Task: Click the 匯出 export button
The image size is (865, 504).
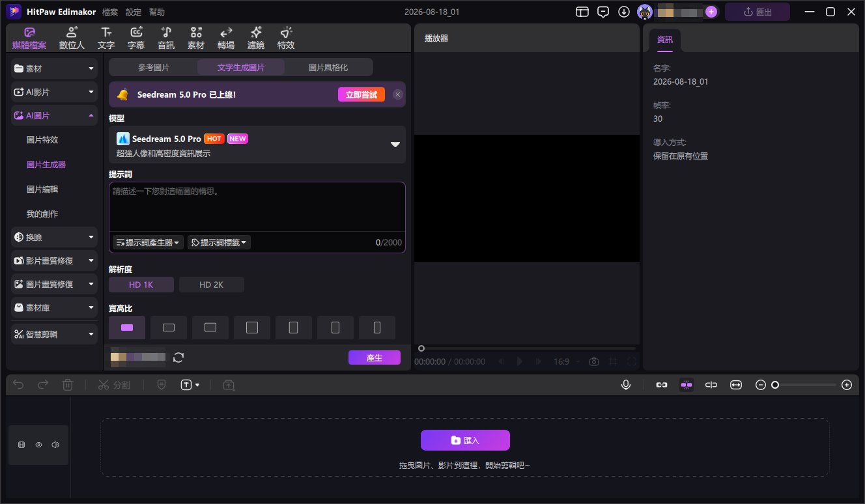Action: [x=758, y=12]
